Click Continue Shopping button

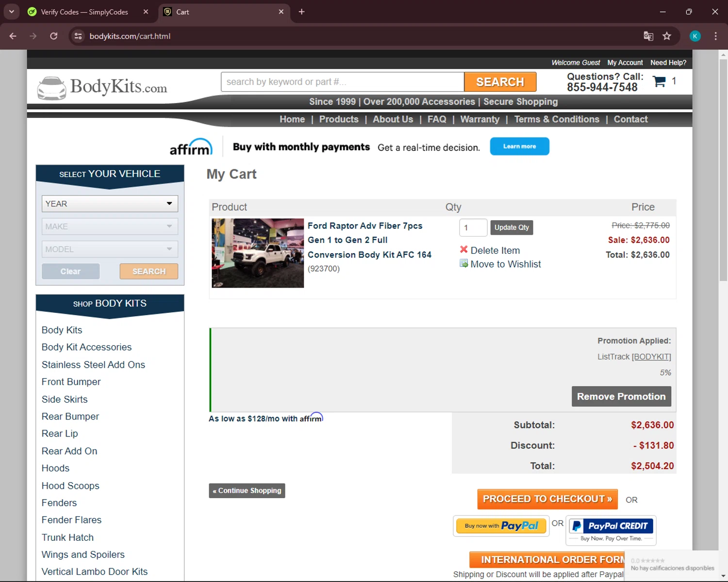[247, 490]
